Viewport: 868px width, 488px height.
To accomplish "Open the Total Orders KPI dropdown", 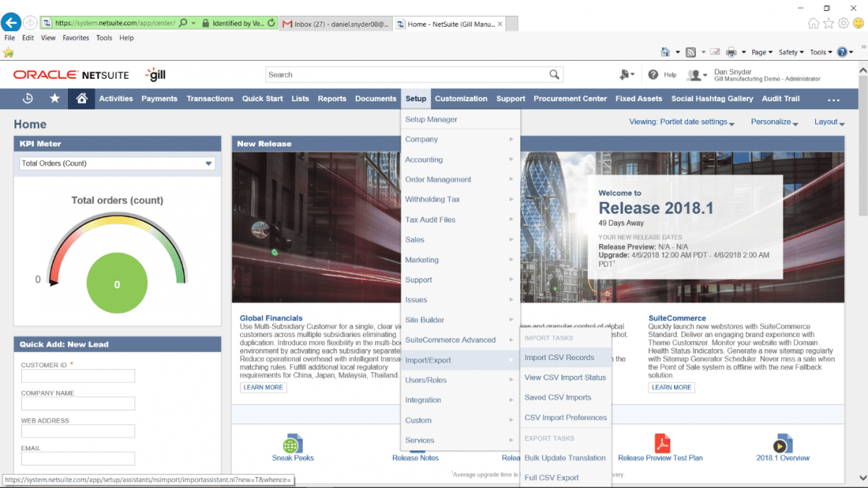I will tap(209, 163).
